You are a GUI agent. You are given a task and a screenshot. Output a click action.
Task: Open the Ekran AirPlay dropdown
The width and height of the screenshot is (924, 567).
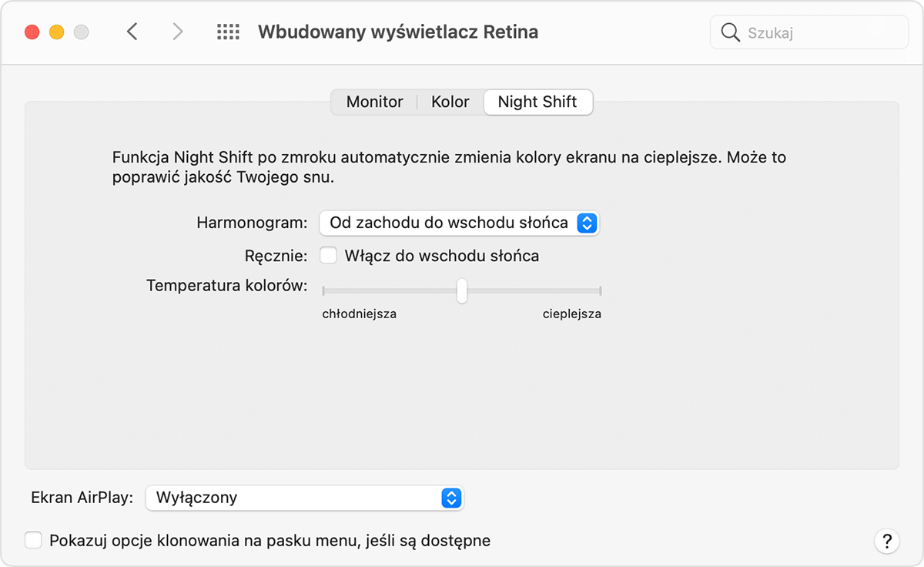(304, 497)
